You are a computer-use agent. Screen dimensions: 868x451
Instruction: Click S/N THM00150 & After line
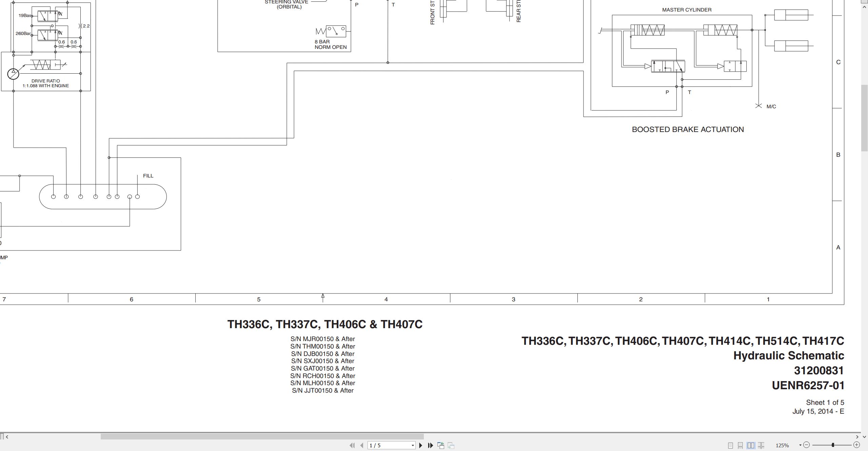coord(323,346)
